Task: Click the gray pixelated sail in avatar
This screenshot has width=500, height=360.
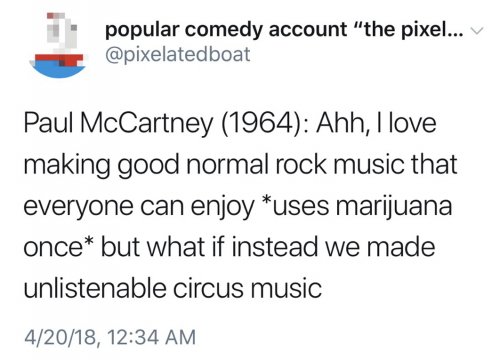Action: click(x=62, y=32)
